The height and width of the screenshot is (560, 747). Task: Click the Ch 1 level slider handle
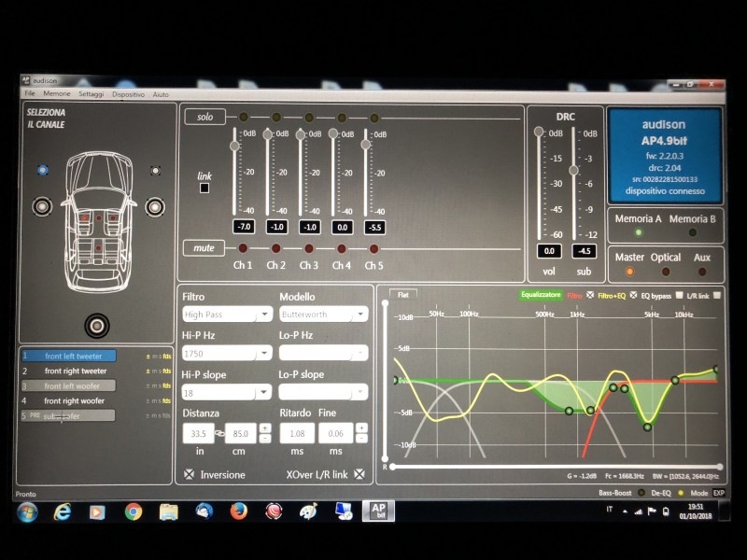click(234, 146)
